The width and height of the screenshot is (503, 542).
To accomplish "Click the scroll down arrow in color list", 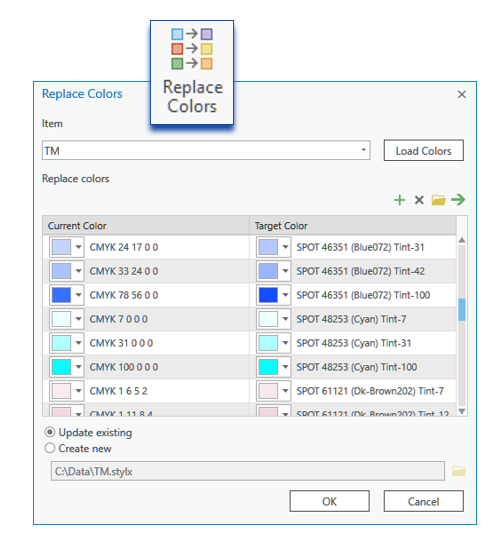I will [x=462, y=411].
